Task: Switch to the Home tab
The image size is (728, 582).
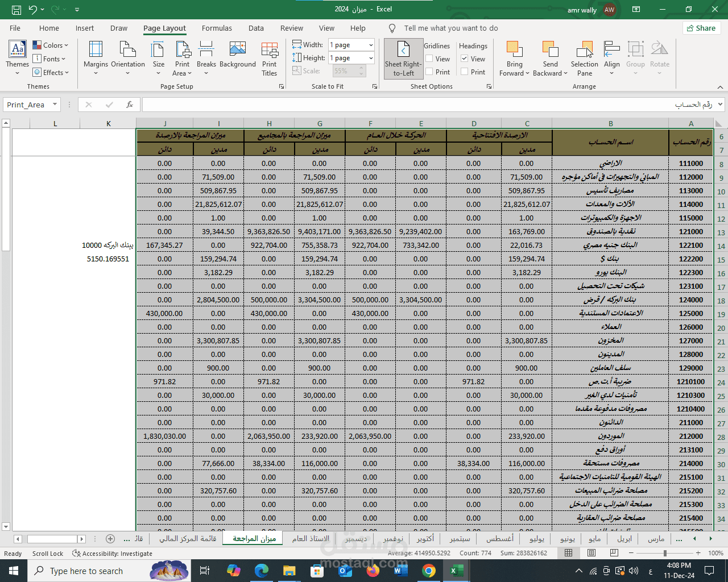Action: (x=49, y=28)
